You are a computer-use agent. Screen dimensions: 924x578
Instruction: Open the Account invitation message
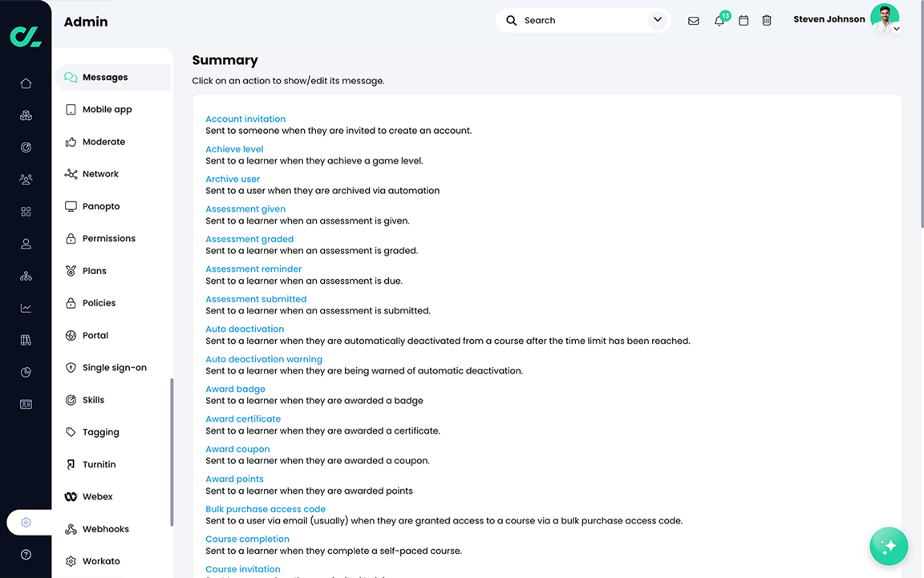point(245,119)
